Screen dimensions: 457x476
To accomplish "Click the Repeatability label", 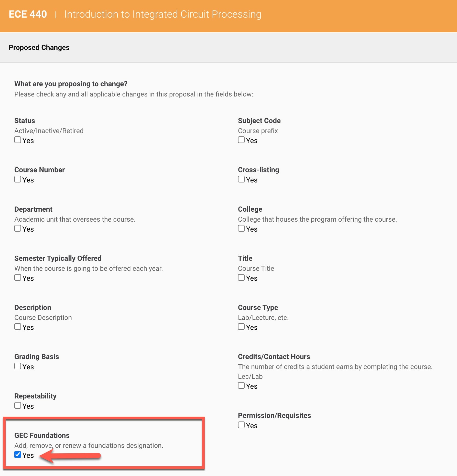I will tap(35, 396).
